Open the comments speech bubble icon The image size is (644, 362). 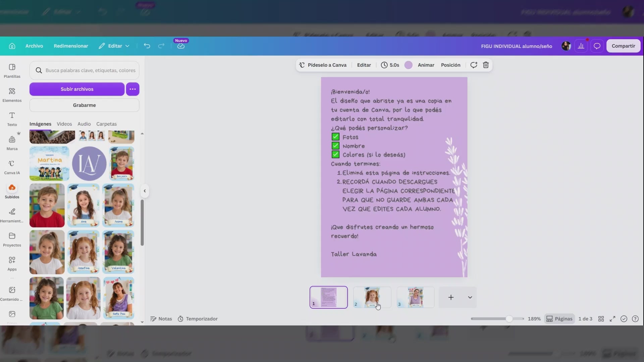[x=597, y=46]
